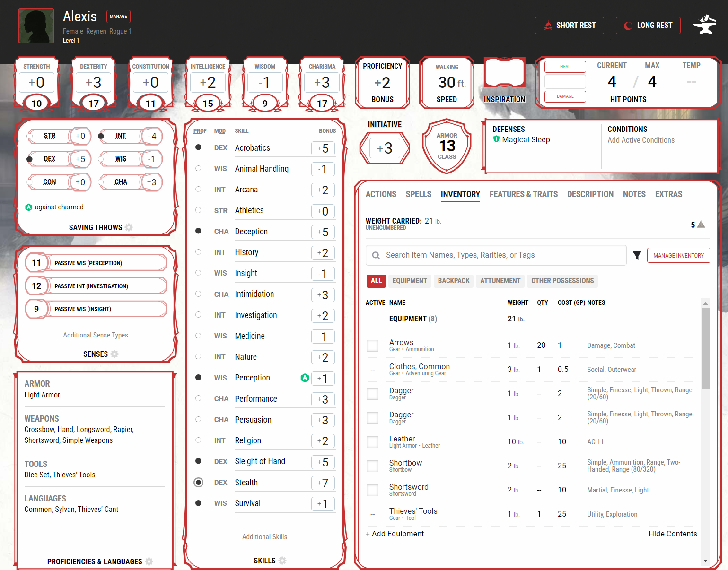728x570 pixels.
Task: Click the anvil icon in the top right
Action: point(704,25)
